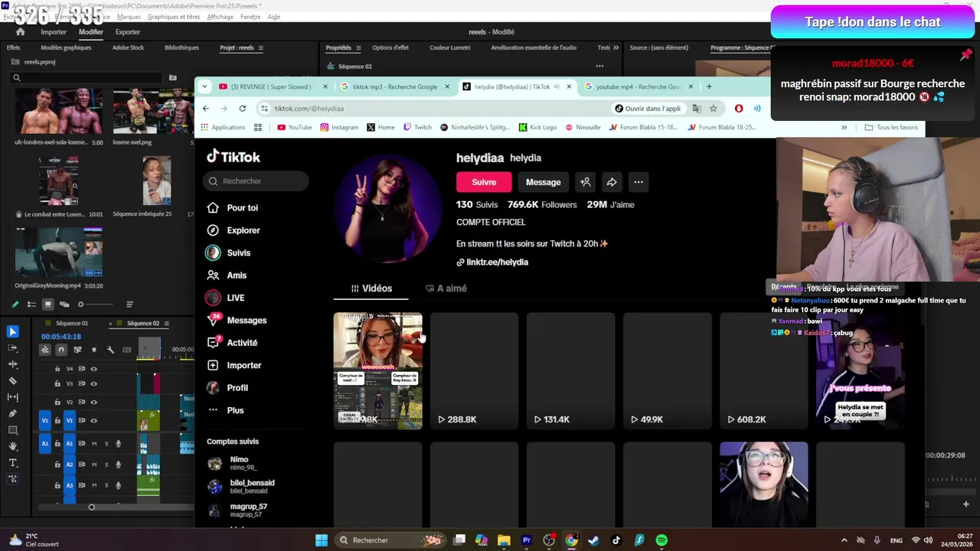Image resolution: width=980 pixels, height=551 pixels.
Task: Click the Message button
Action: pyautogui.click(x=544, y=182)
